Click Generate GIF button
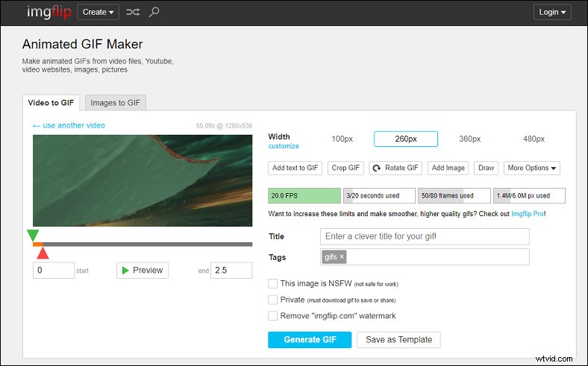The height and width of the screenshot is (366, 588). 310,340
